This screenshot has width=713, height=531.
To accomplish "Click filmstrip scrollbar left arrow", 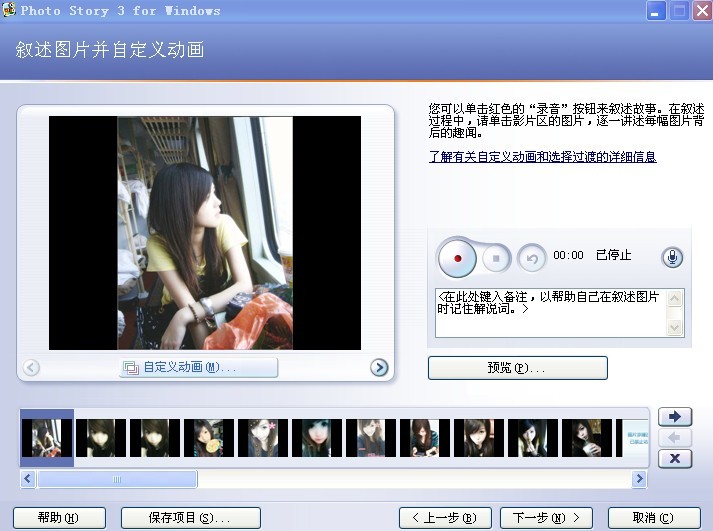I will coord(27,480).
